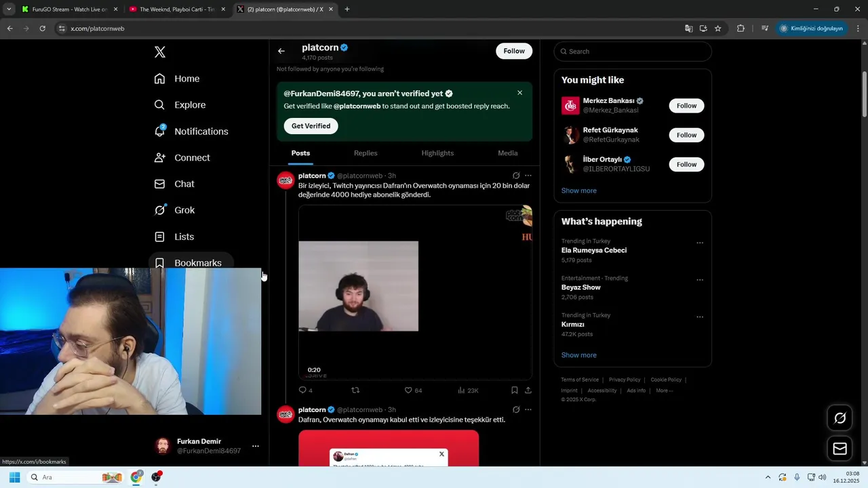868x488 pixels.
Task: Open Chrome from the taskbar
Action: [x=136, y=477]
